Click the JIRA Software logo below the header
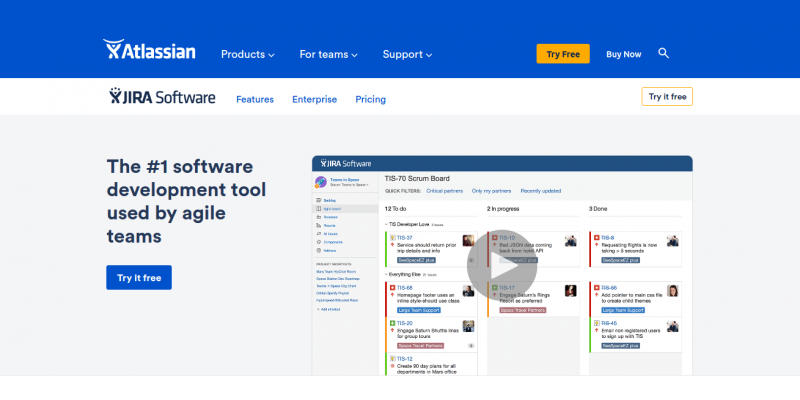800x400 pixels. (x=162, y=96)
